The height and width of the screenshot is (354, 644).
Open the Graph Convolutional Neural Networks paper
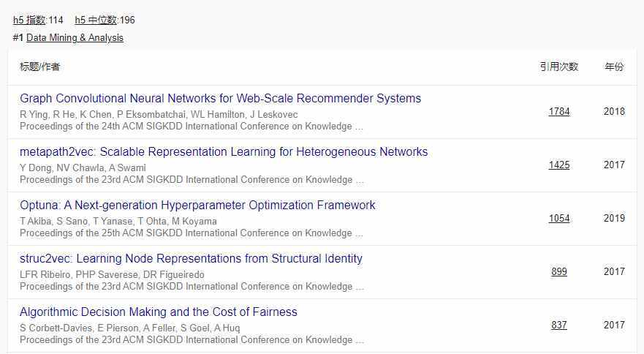220,99
